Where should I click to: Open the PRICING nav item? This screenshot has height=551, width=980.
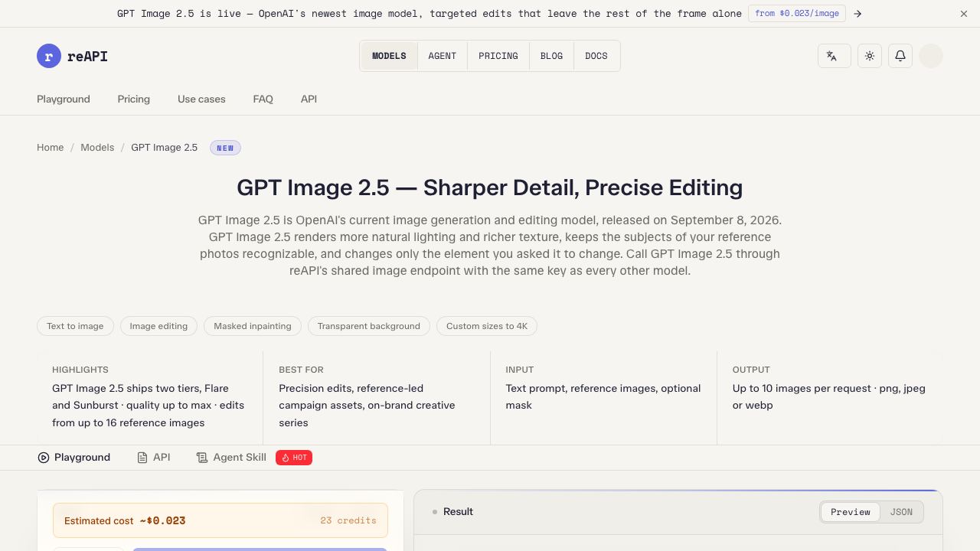click(498, 56)
